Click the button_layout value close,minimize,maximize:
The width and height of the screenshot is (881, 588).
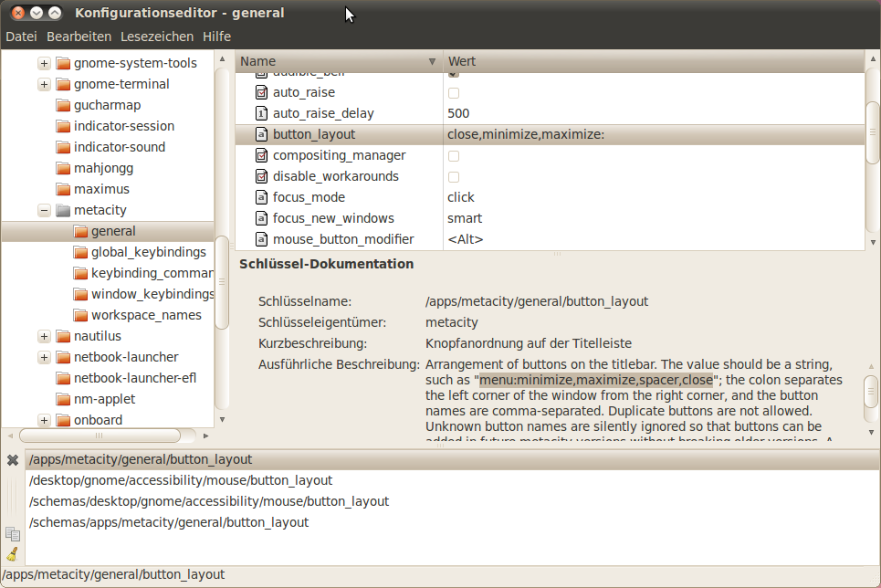tap(526, 134)
